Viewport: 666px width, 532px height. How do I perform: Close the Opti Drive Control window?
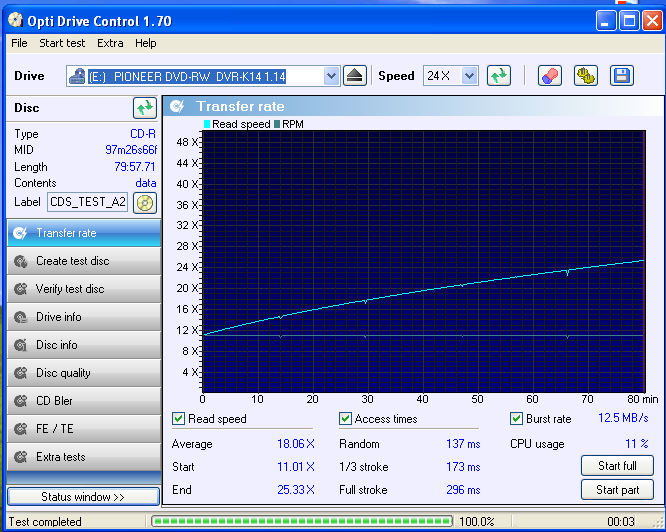pos(653,20)
